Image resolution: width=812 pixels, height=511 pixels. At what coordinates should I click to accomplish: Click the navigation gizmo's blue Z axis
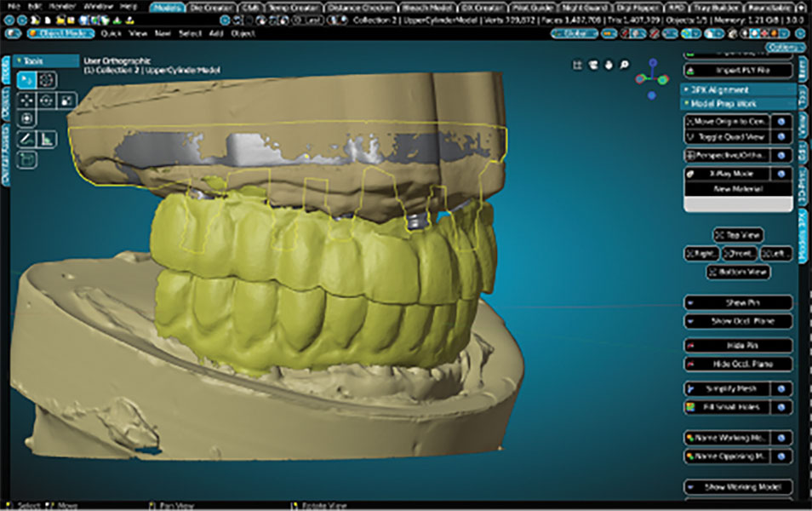pos(652,62)
